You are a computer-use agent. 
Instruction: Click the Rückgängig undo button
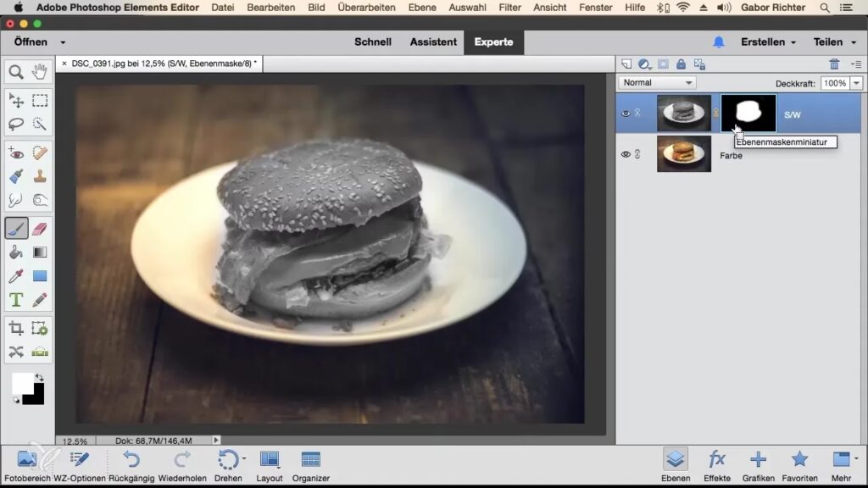[x=131, y=465]
